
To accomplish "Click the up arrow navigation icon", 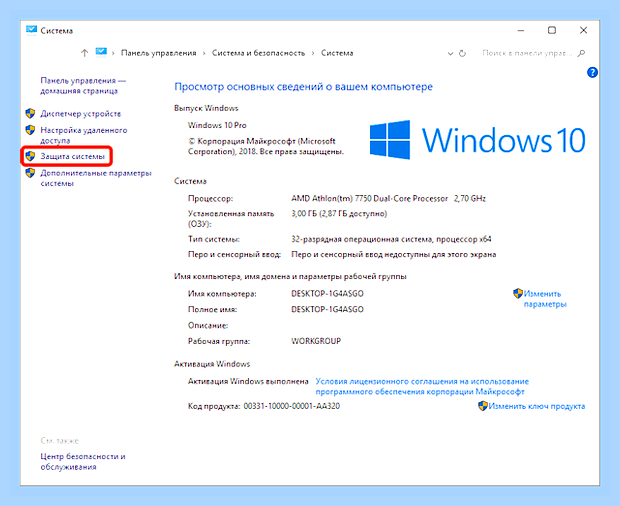I will [x=84, y=53].
